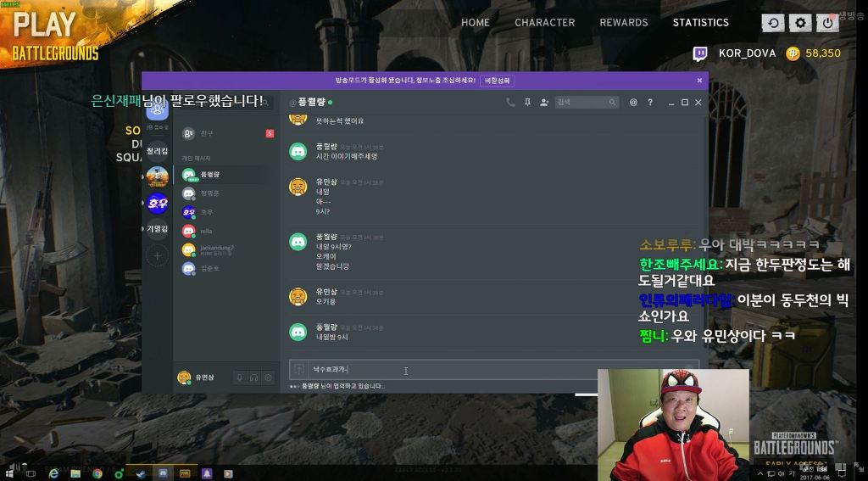Click 유민상 avatar on '오키용' message
868x481 pixels.
(x=298, y=296)
